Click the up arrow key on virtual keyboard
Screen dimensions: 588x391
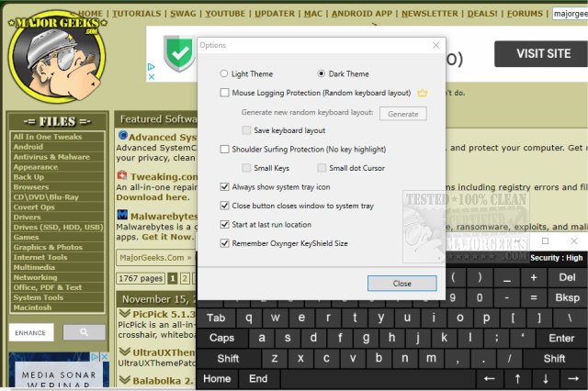pos(517,379)
